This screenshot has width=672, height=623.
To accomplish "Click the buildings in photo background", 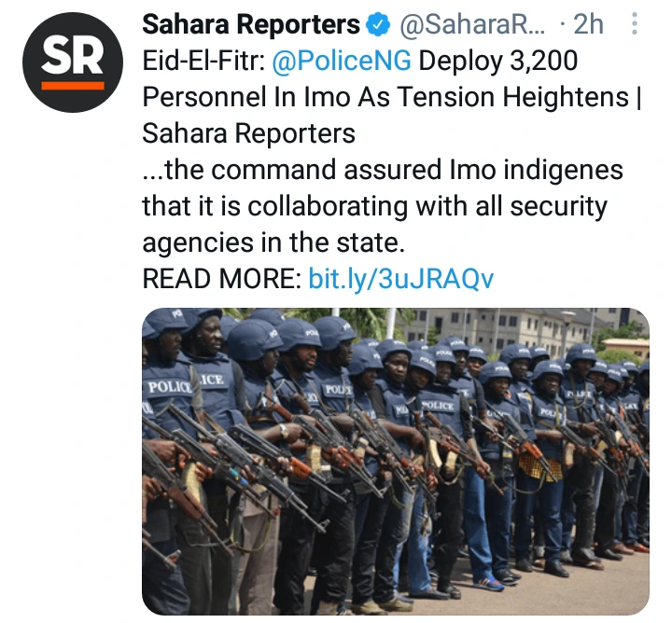I will pyautogui.click(x=524, y=330).
